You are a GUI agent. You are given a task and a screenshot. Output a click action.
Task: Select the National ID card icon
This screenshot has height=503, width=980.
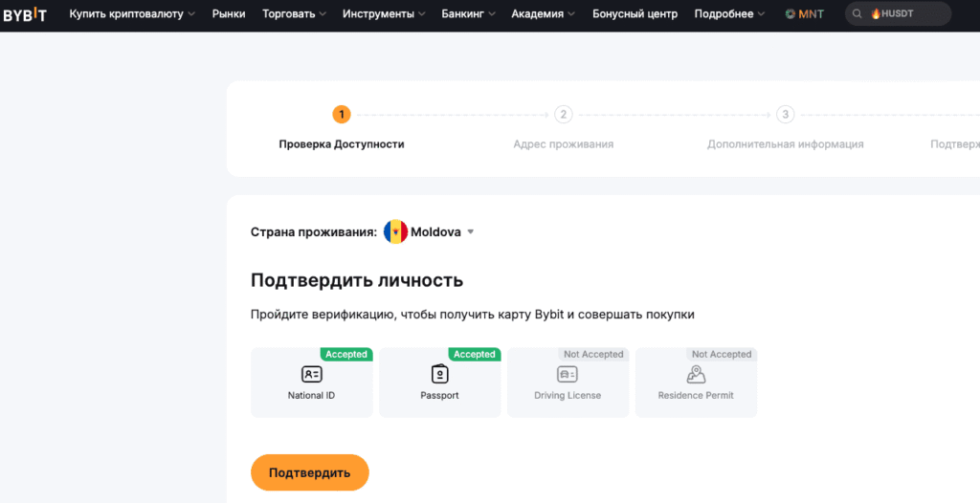(311, 374)
